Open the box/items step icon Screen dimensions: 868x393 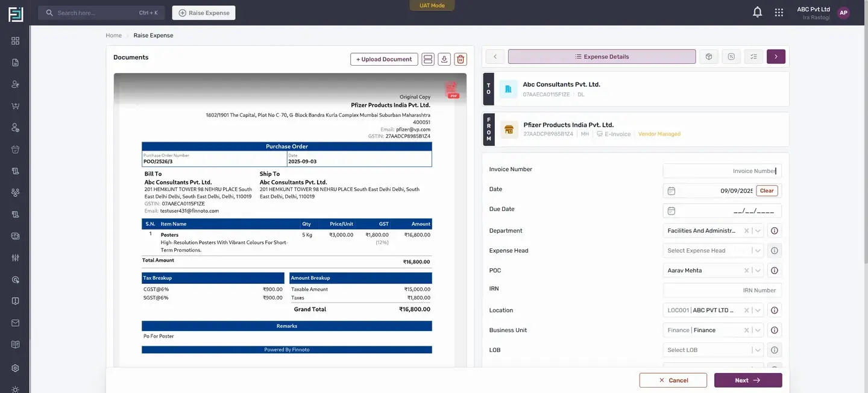pyautogui.click(x=709, y=57)
